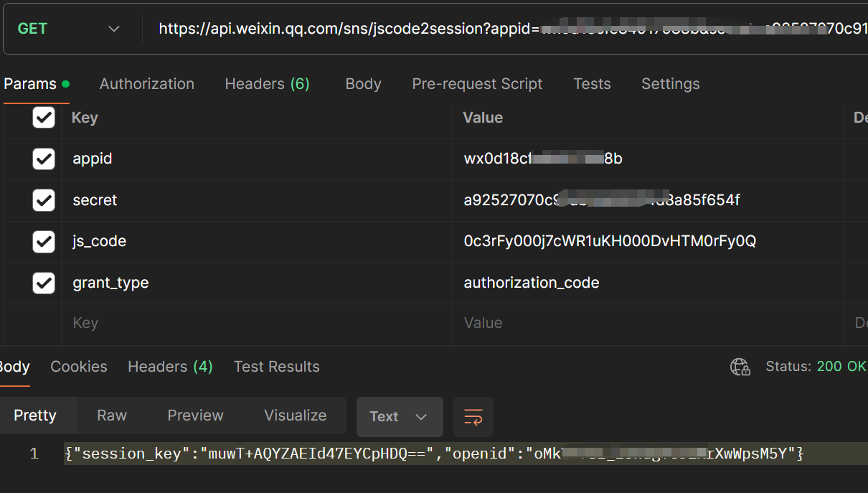Image resolution: width=868 pixels, height=493 pixels.
Task: Click the Status 200 OK indicator
Action: click(x=816, y=367)
